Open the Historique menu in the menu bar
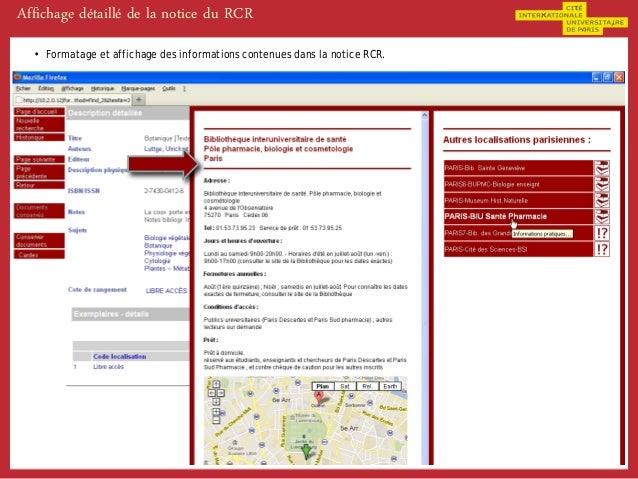The height and width of the screenshot is (479, 638). coord(103,88)
